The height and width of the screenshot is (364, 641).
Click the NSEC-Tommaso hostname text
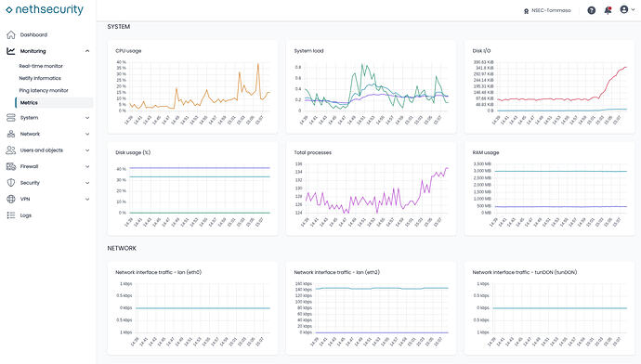point(551,10)
